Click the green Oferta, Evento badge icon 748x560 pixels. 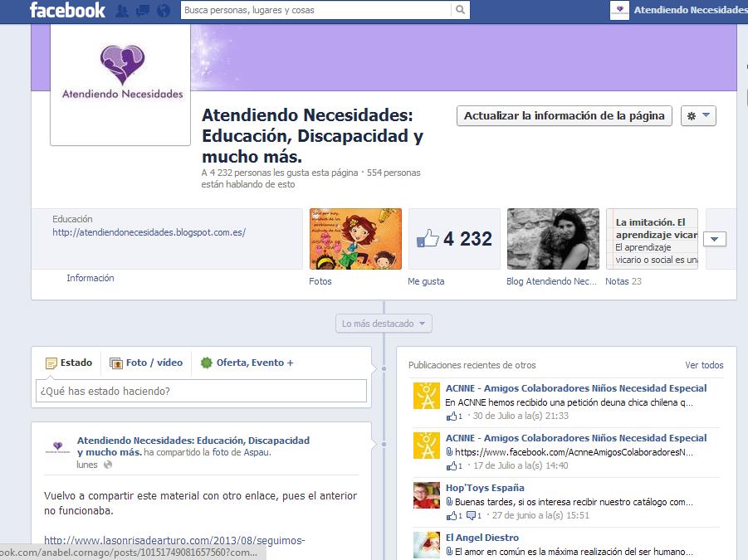[x=206, y=363]
